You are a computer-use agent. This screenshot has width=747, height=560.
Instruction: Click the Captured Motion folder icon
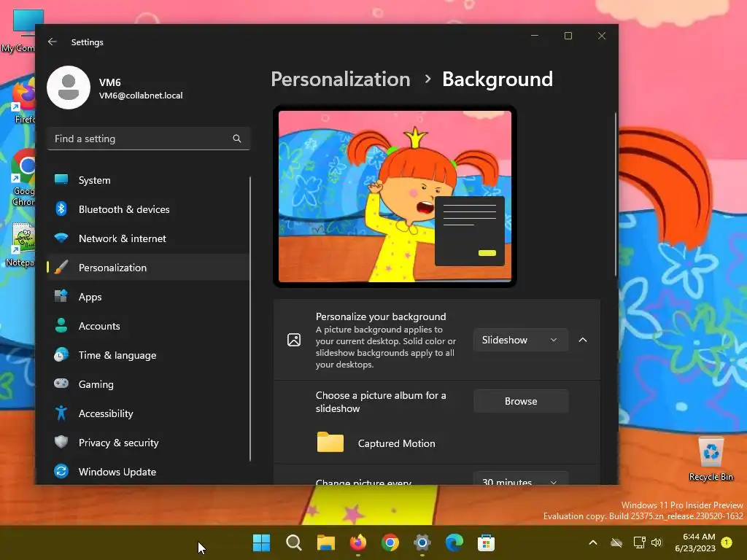click(x=330, y=443)
